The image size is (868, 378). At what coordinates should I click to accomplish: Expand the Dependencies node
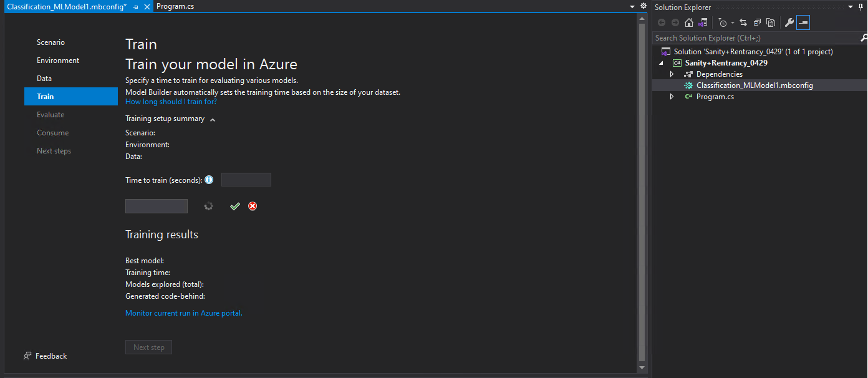coord(672,74)
